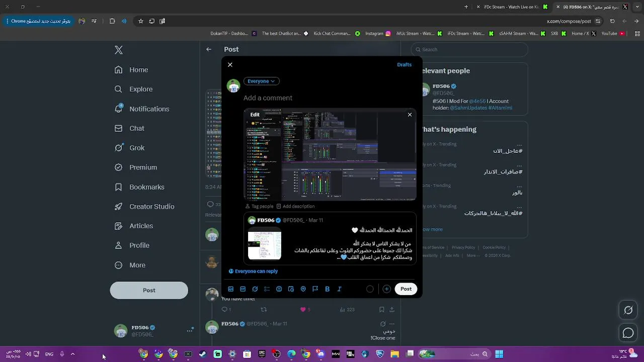Add a poll to the post
644x362 pixels.
click(x=267, y=289)
